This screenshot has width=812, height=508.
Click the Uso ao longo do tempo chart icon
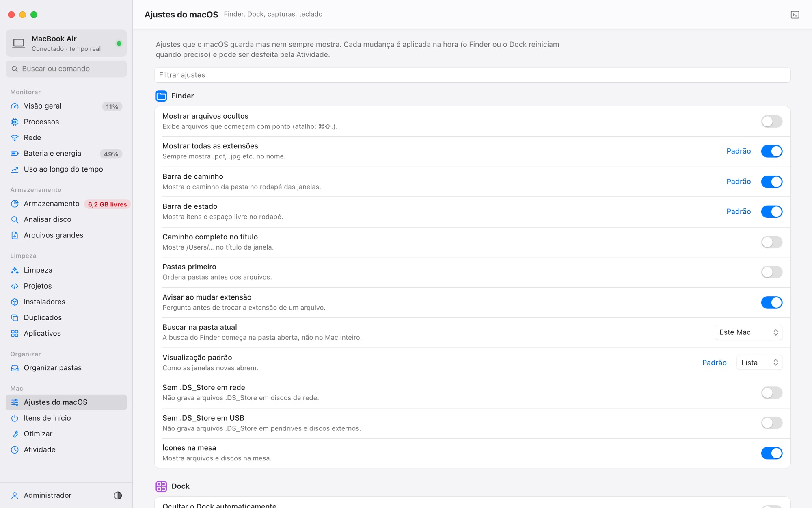[15, 169]
